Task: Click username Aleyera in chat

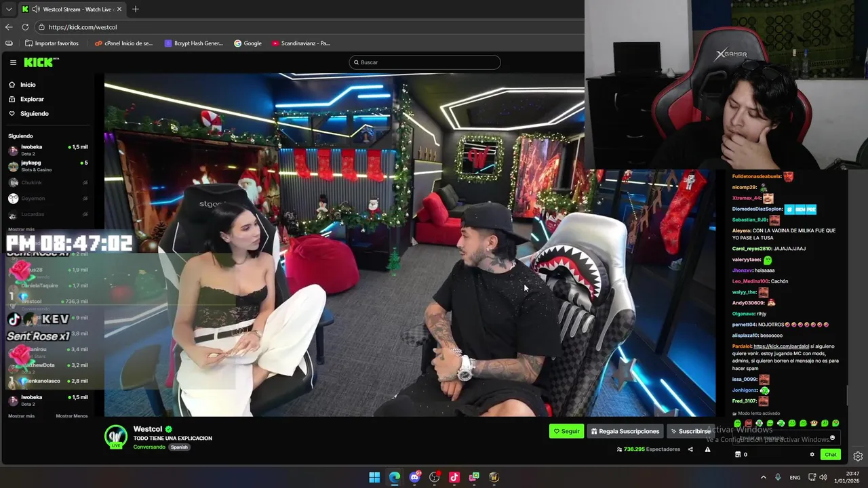Action: (741, 230)
